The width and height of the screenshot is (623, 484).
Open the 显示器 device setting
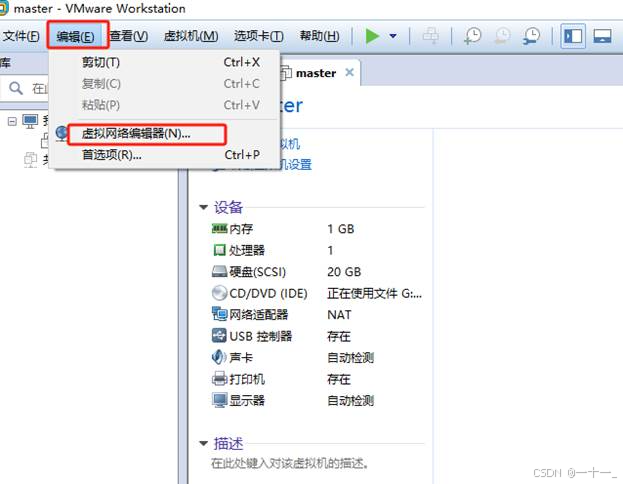(x=247, y=401)
